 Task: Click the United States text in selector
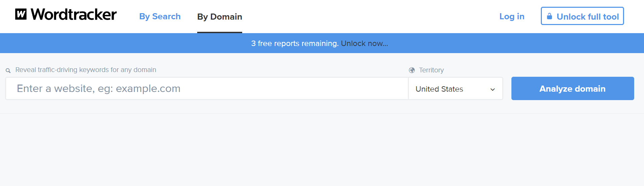(x=439, y=89)
